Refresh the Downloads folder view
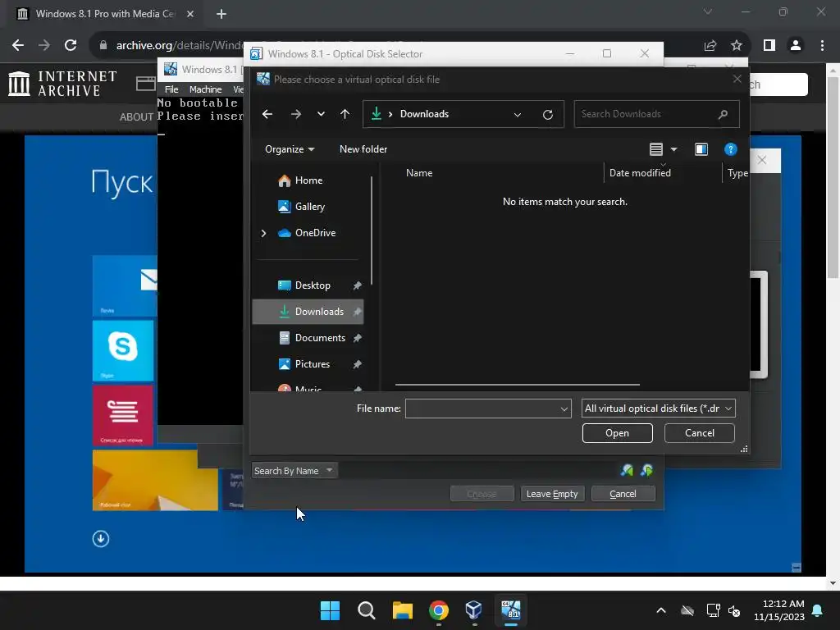The width and height of the screenshot is (840, 630). click(547, 114)
